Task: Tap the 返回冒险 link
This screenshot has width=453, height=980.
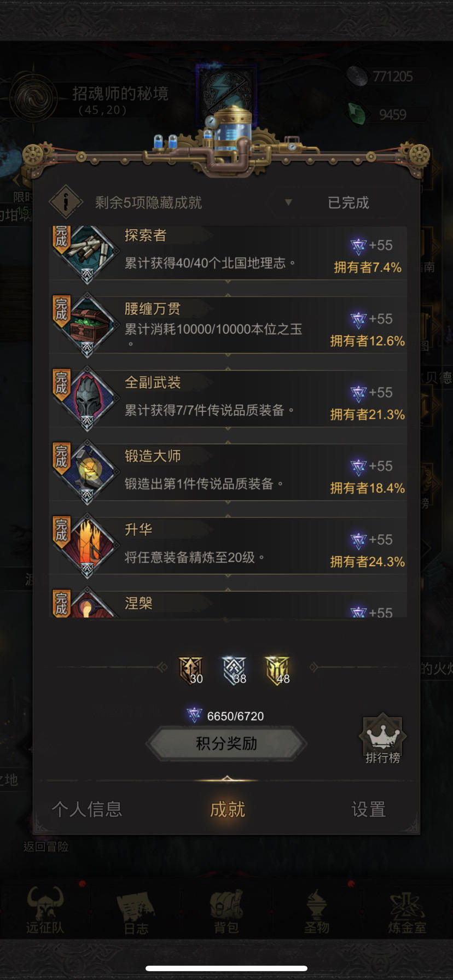Action: tap(46, 847)
